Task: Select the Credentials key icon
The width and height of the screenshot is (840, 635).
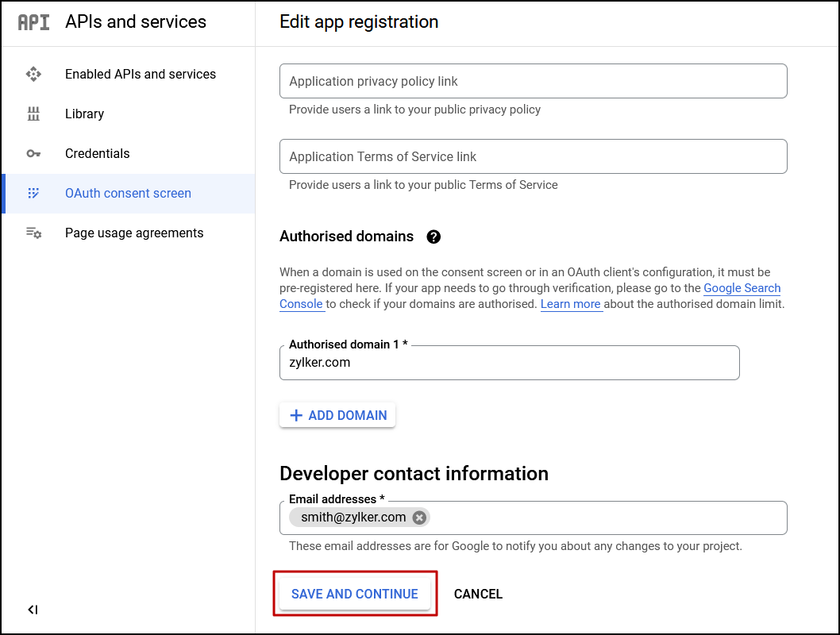Action: (33, 153)
